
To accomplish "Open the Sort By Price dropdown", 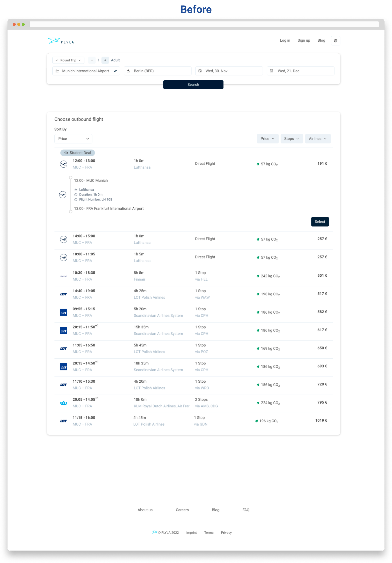I will click(73, 139).
